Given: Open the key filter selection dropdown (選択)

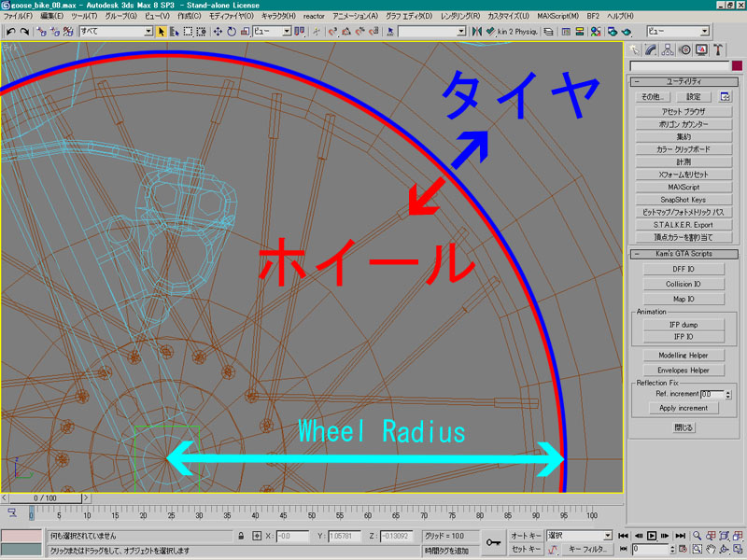Looking at the screenshot, I should 579,536.
